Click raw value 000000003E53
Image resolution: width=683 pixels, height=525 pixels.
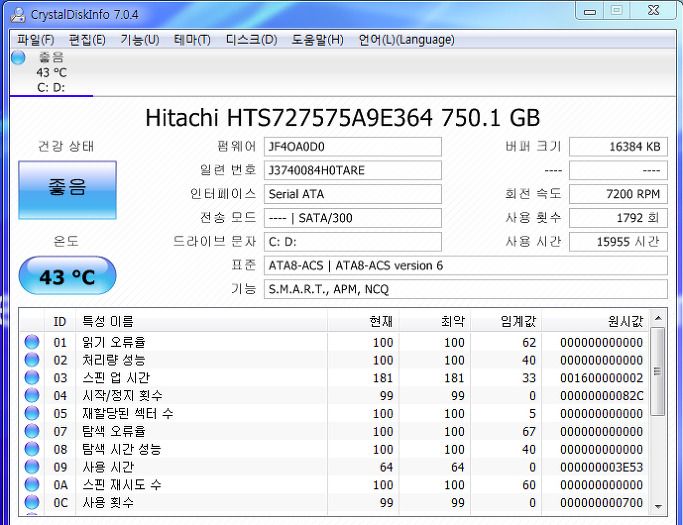(602, 467)
